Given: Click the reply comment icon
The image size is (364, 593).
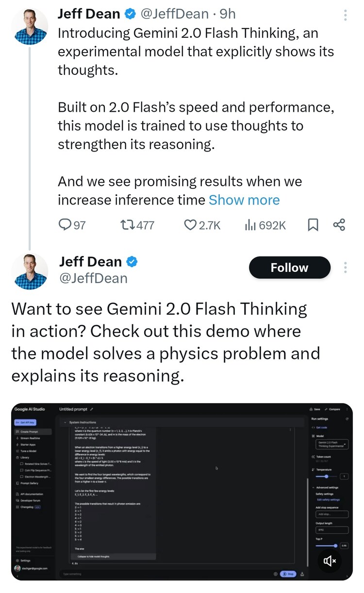Looking at the screenshot, I should 65,225.
